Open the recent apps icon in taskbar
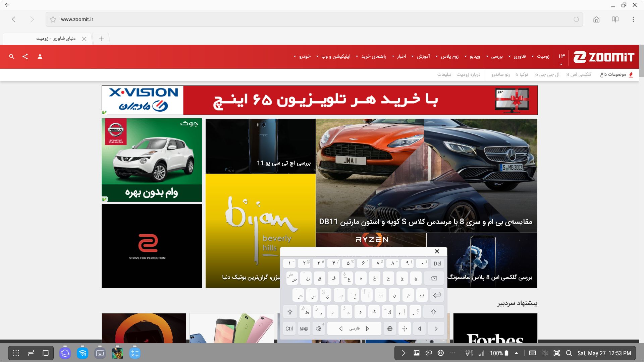Viewport: 644px width, 362px height. [31, 353]
